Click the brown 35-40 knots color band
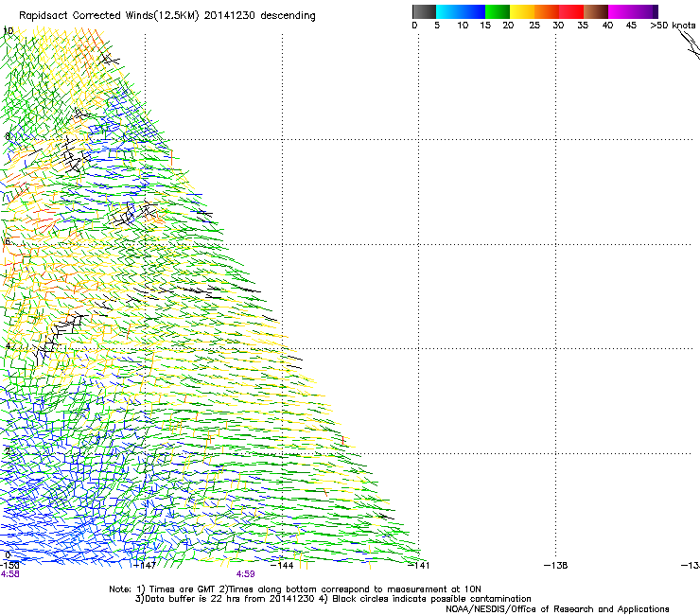Image resolution: width=700 pixels, height=615 pixels. click(x=596, y=11)
